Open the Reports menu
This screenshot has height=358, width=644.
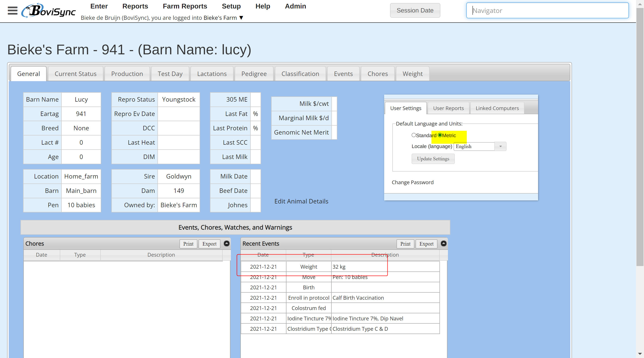click(x=135, y=6)
